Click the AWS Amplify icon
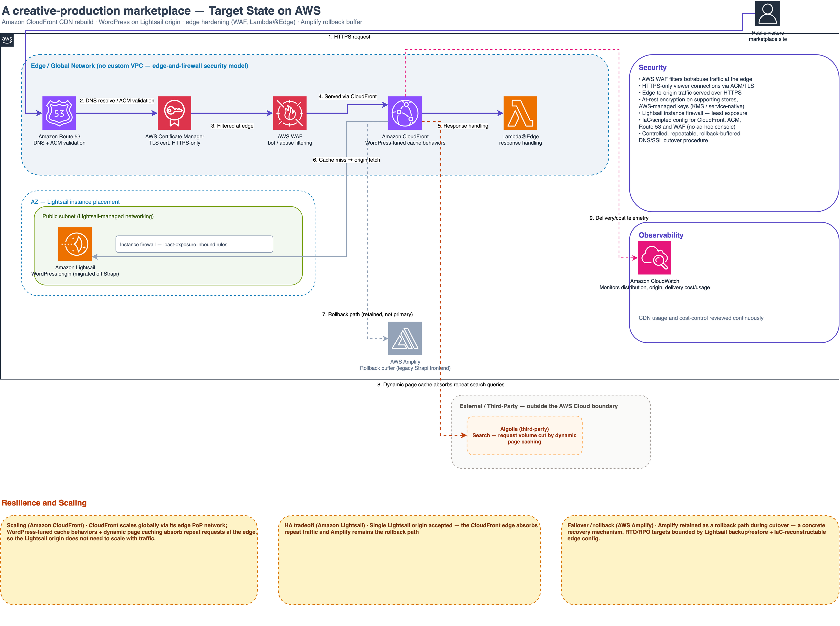 (x=405, y=338)
